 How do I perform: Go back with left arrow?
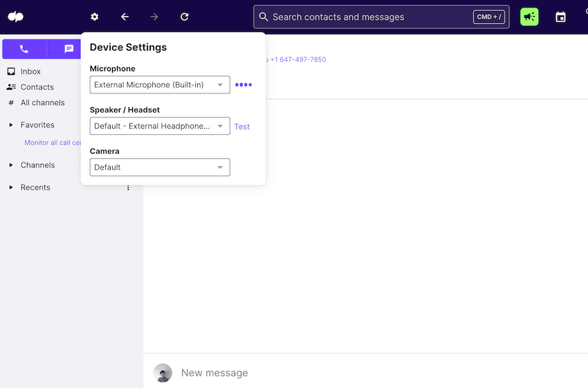[125, 17]
